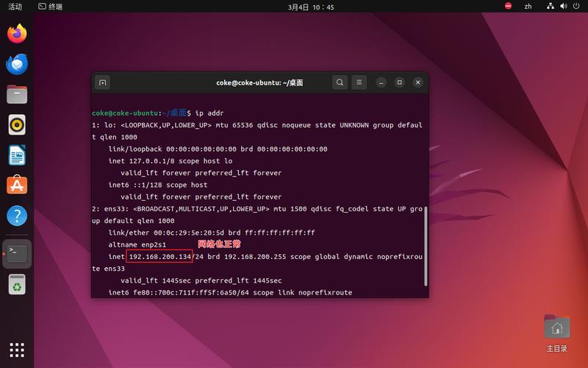Open Ubuntu Software store
Viewport: 588px width, 368px height.
(17, 185)
